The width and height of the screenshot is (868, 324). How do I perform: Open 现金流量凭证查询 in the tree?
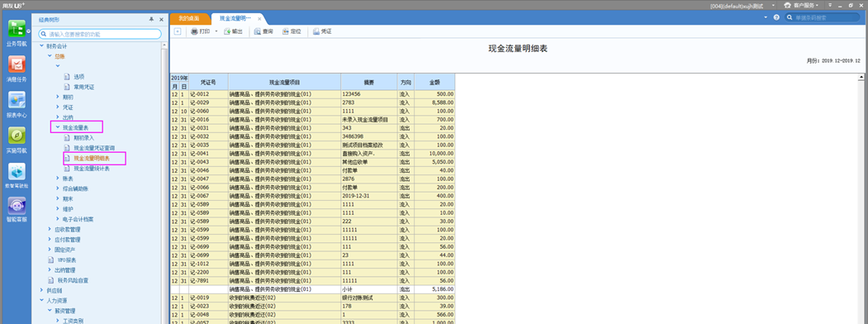[x=93, y=148]
